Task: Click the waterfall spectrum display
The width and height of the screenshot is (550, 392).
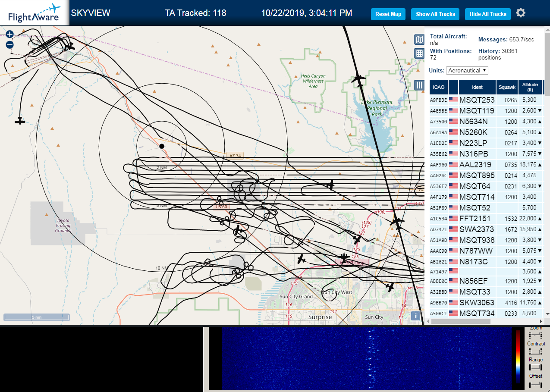Action: (x=366, y=358)
